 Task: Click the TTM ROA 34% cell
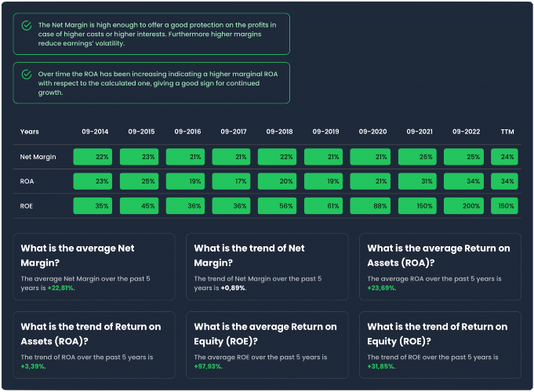[504, 181]
